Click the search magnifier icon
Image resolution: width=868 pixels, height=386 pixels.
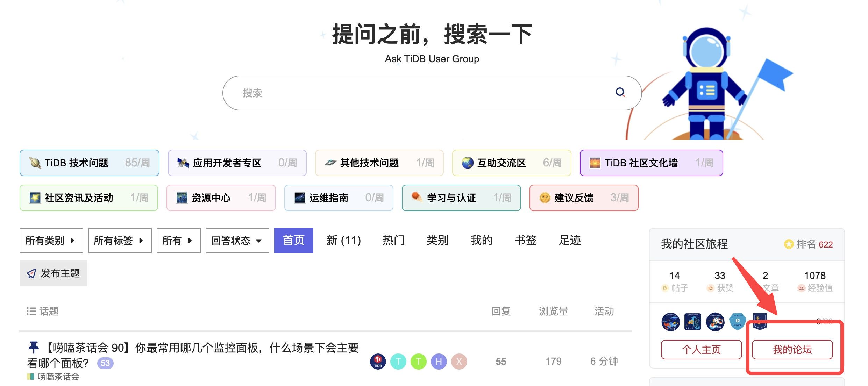point(620,92)
